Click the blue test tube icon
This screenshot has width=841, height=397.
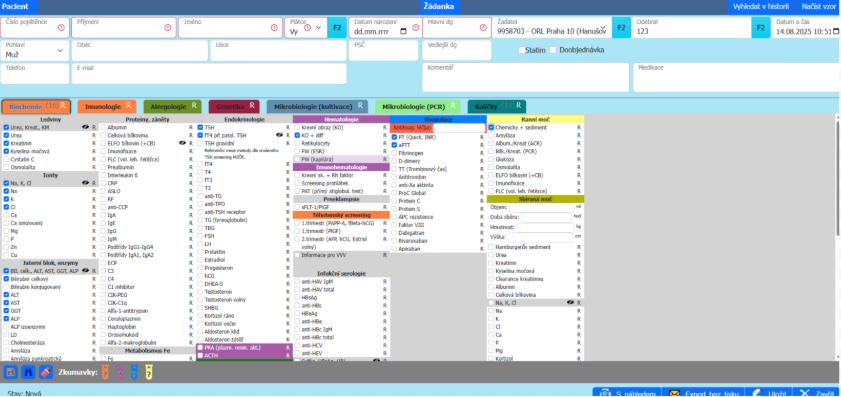[134, 371]
